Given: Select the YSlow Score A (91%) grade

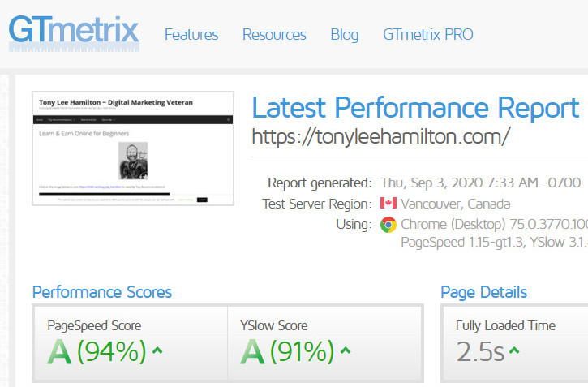Looking at the screenshot, I should pyautogui.click(x=287, y=351).
